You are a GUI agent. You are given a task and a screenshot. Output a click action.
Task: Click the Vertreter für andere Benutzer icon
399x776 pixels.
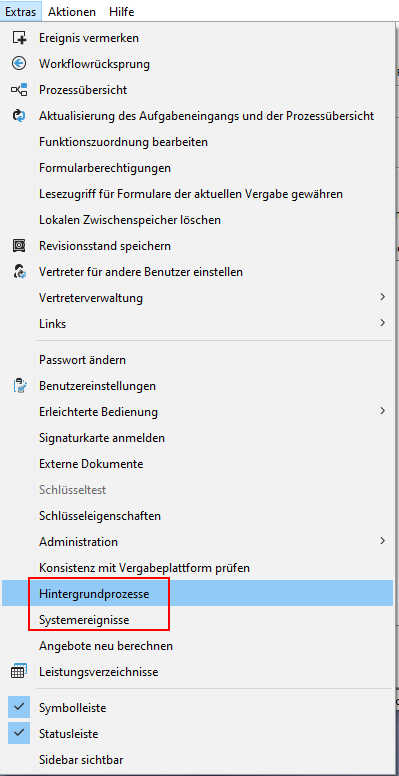[x=19, y=271]
